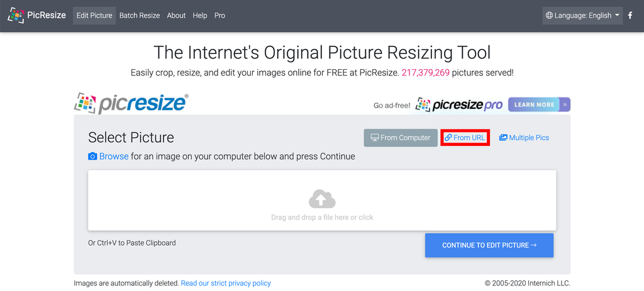Viewport: 644px width, 291px height.
Task: Click the picresize pro logo
Action: coord(460,105)
